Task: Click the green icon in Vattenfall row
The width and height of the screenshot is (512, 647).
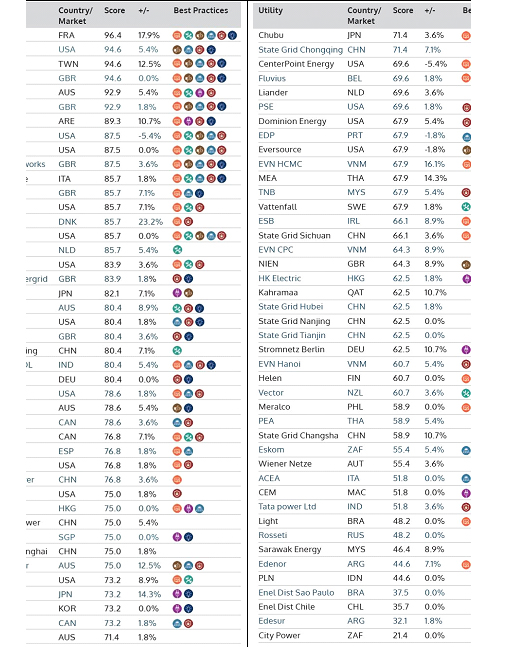Action: tap(466, 207)
